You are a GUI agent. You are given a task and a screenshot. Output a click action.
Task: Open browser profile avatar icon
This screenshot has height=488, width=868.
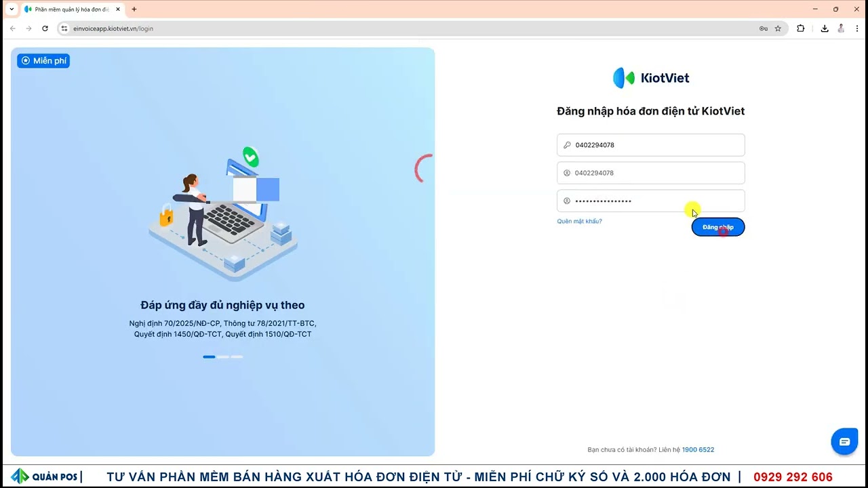[x=841, y=28]
